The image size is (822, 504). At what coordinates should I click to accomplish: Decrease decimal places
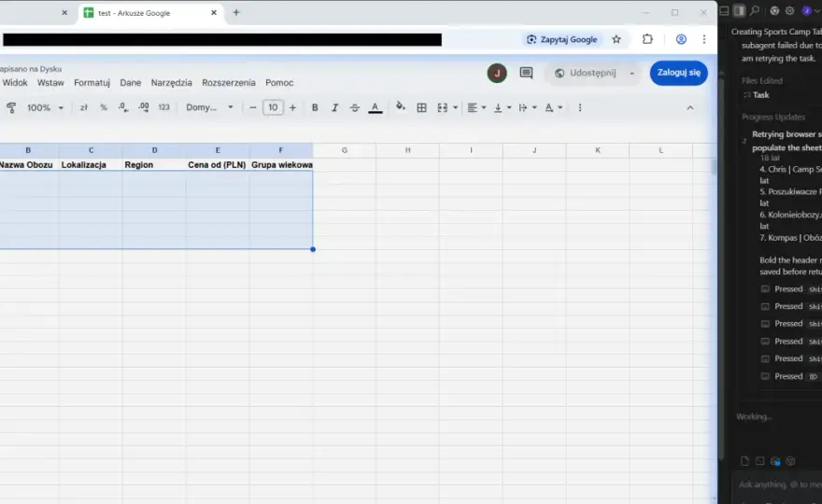click(x=123, y=107)
